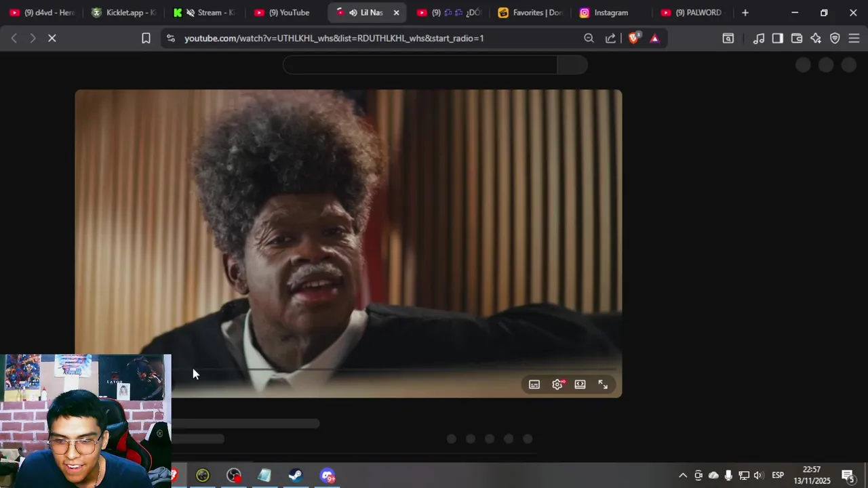868x488 pixels.
Task: Enter fullscreen video mode
Action: point(603,384)
